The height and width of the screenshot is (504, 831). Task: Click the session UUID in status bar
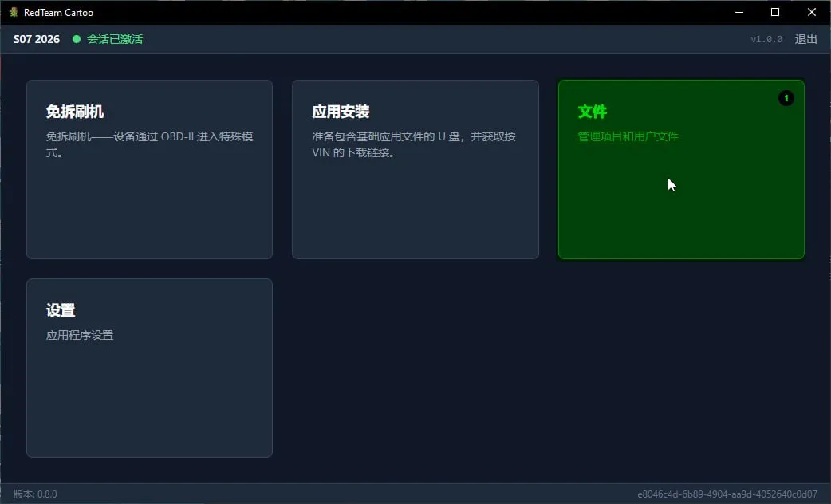[727, 494]
